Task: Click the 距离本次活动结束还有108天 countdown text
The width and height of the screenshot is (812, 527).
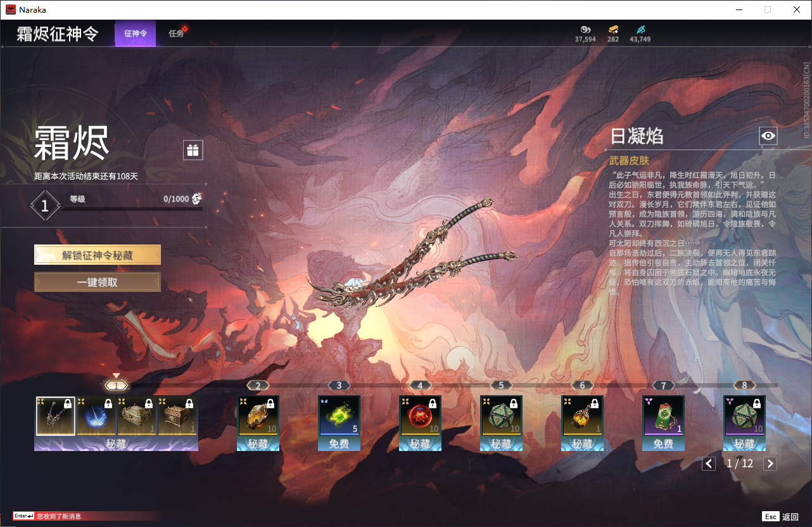Action: tap(86, 176)
